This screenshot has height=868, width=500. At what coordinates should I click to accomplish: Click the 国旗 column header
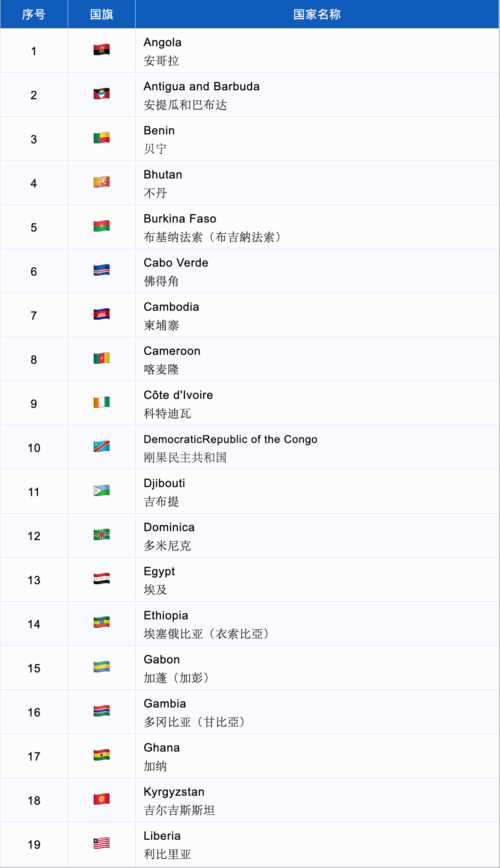pyautogui.click(x=101, y=15)
